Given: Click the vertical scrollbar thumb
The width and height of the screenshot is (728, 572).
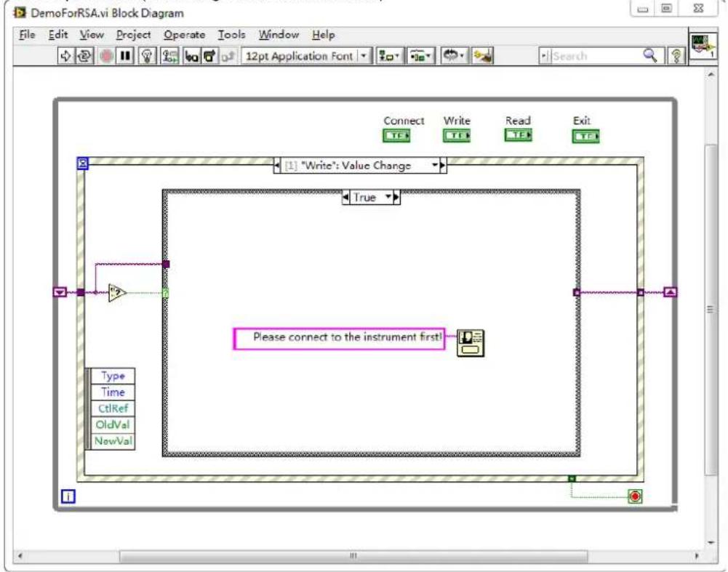Looking at the screenshot, I should 710,310.
